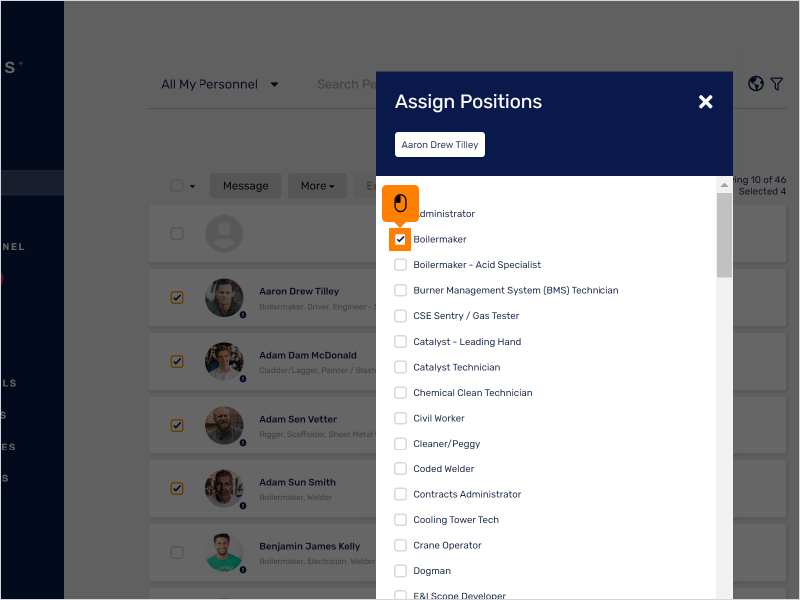Enable the Boilermaker position checkbox
The height and width of the screenshot is (600, 800).
pyautogui.click(x=400, y=239)
